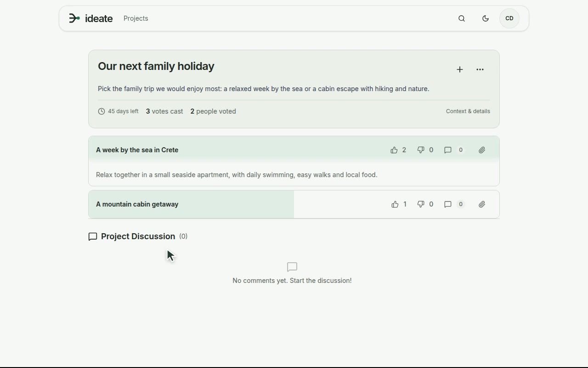Toggle dark mode with moon icon

(486, 18)
